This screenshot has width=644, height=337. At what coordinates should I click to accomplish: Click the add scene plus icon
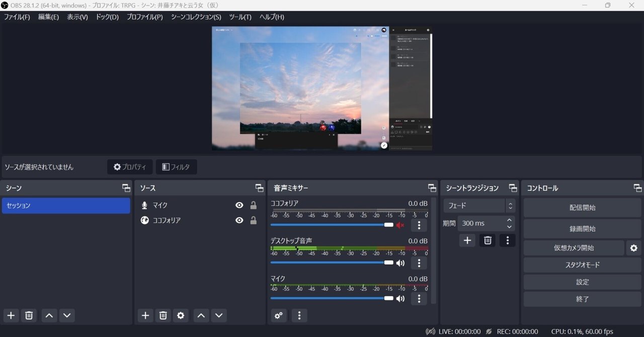[x=11, y=315]
